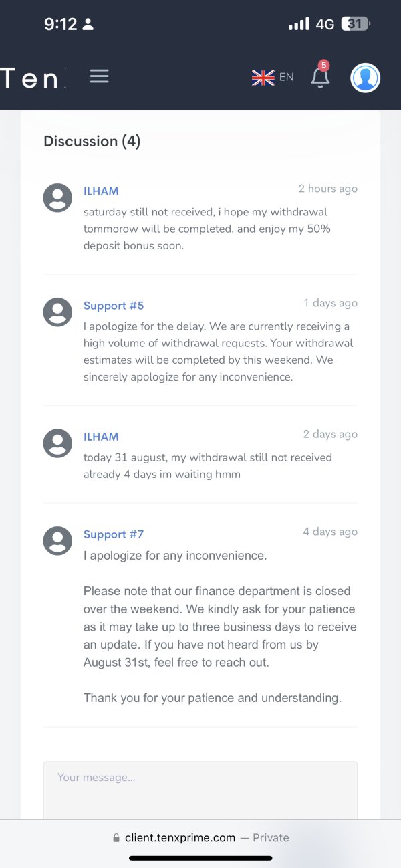This screenshot has height=868, width=401.
Task: Open the user profile avatar menu
Action: coord(365,78)
